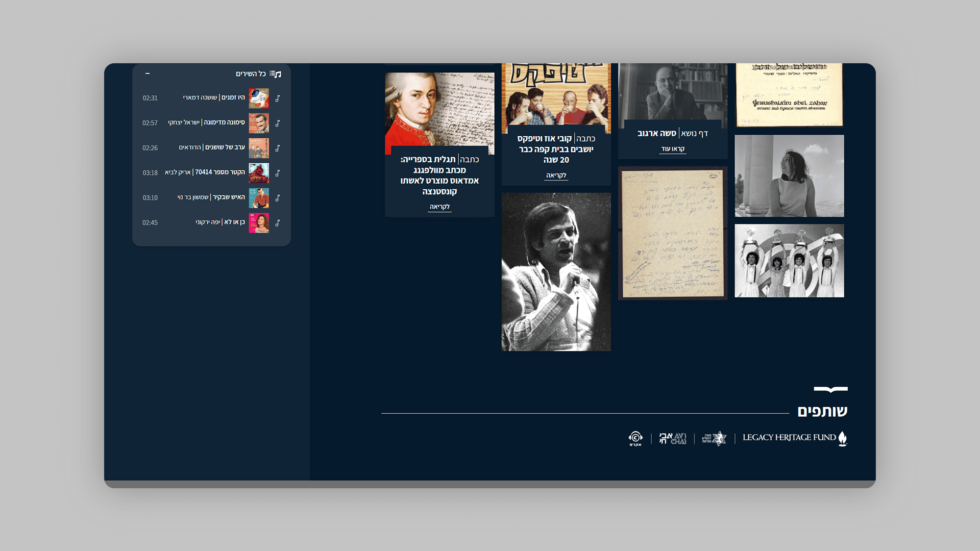The height and width of the screenshot is (551, 980).
Task: Click קראו עוד link under משה ארגוב
Action: pyautogui.click(x=673, y=149)
